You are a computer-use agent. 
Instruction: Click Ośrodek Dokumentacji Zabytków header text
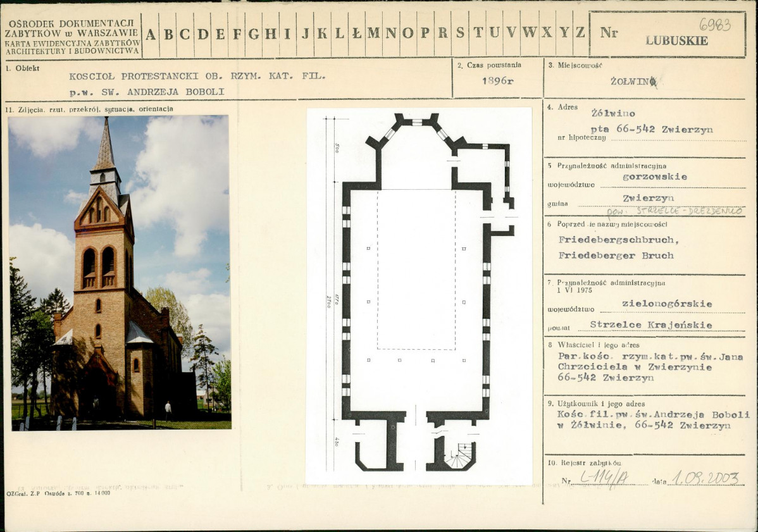coord(71,37)
